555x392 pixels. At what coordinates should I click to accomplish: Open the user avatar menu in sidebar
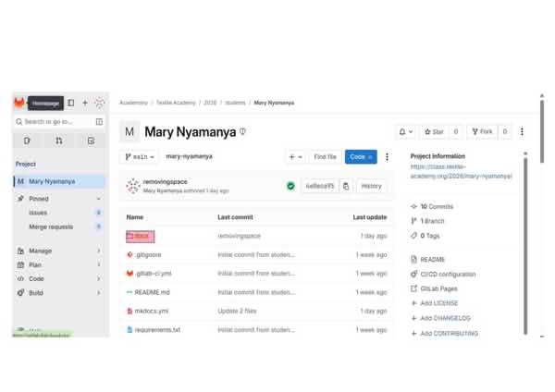[x=99, y=103]
